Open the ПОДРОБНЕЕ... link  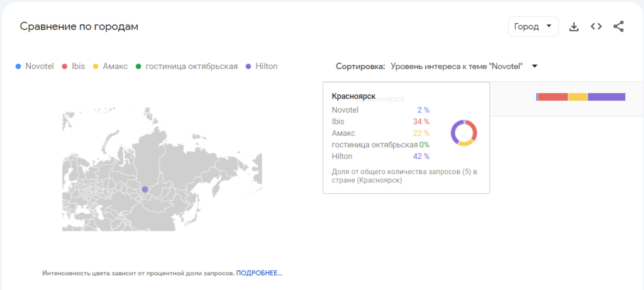click(259, 273)
